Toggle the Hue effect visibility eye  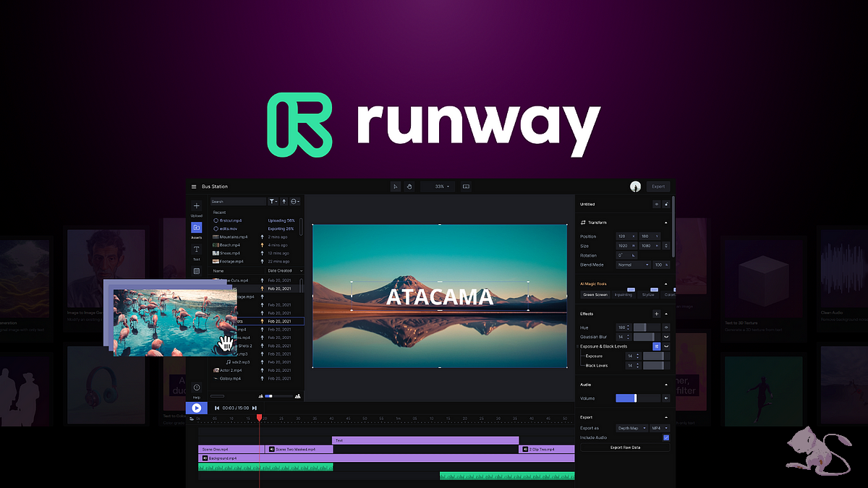click(x=666, y=328)
